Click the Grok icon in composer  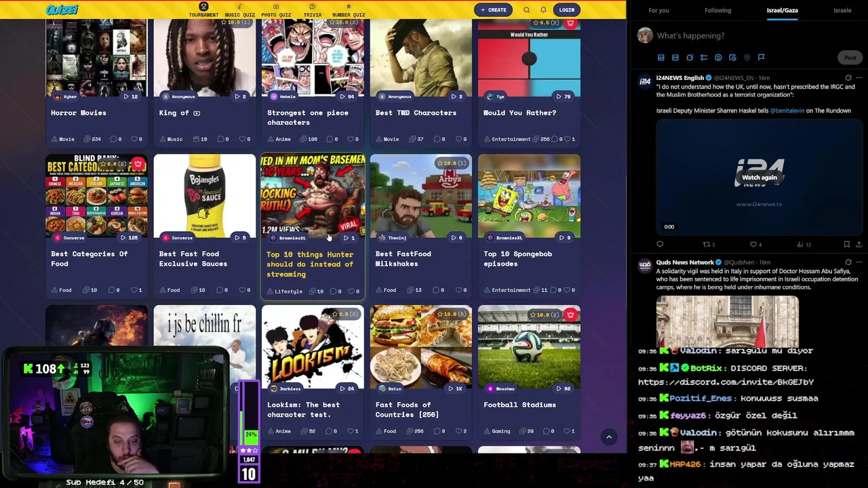pyautogui.click(x=690, y=58)
